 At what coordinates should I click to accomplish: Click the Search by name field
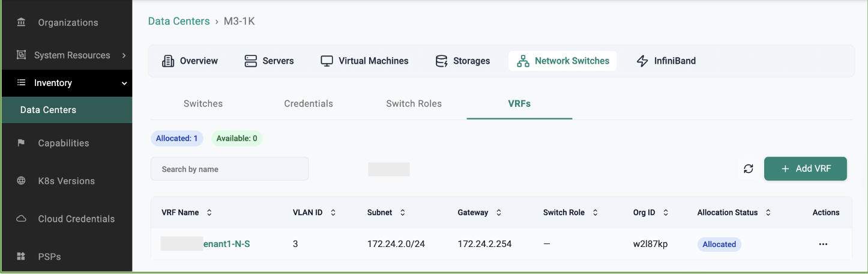(x=229, y=169)
